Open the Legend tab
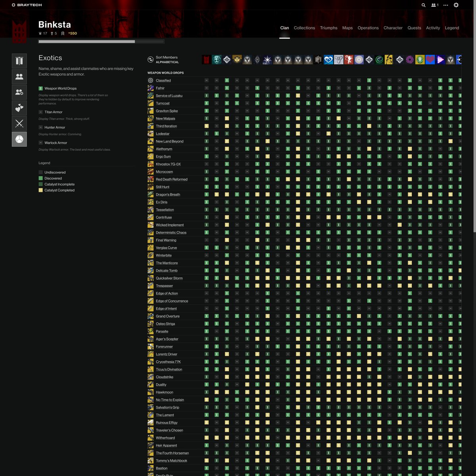476x476 pixels. [x=452, y=28]
